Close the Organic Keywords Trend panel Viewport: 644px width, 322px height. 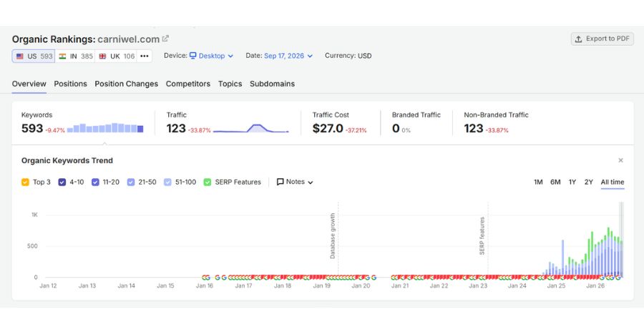pyautogui.click(x=620, y=160)
